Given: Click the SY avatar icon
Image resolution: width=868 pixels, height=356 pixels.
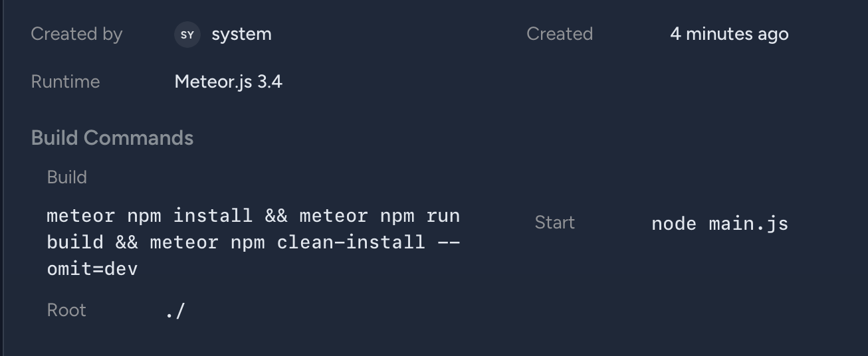Looking at the screenshot, I should pos(187,35).
